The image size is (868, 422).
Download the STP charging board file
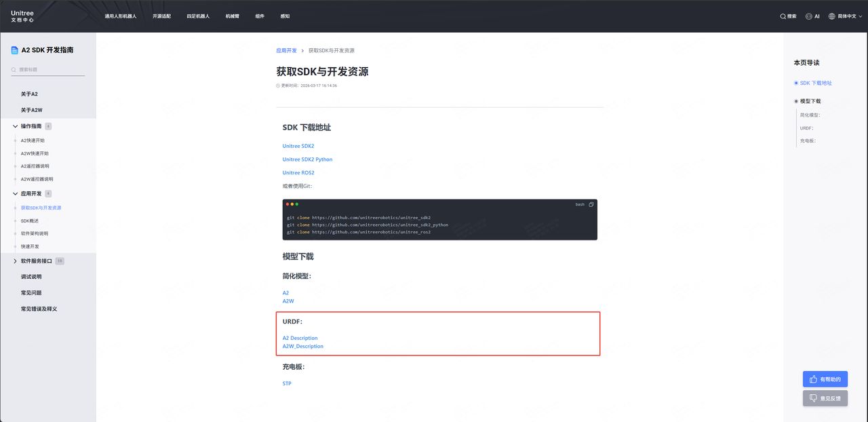[287, 383]
